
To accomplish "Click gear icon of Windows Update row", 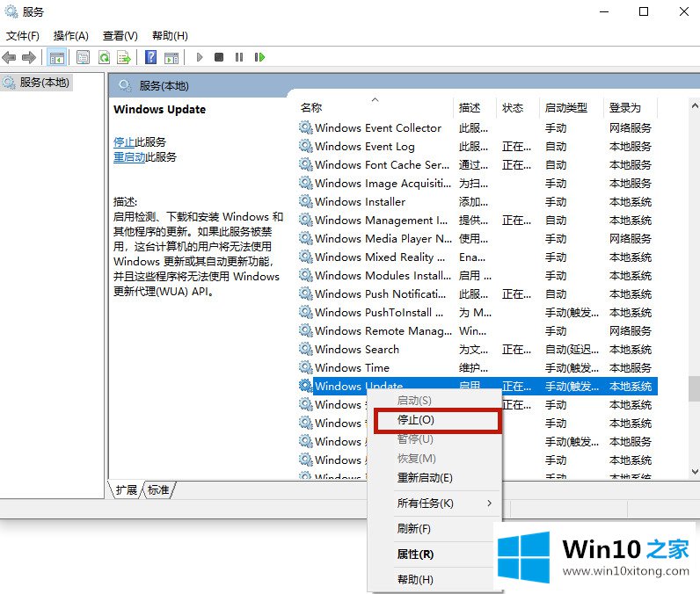I will 305,386.
